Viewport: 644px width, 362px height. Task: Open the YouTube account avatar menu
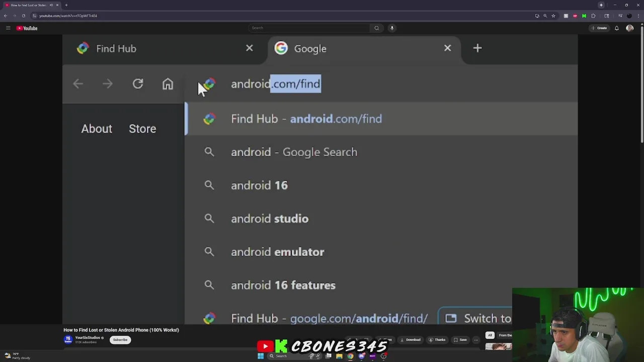[629, 28]
